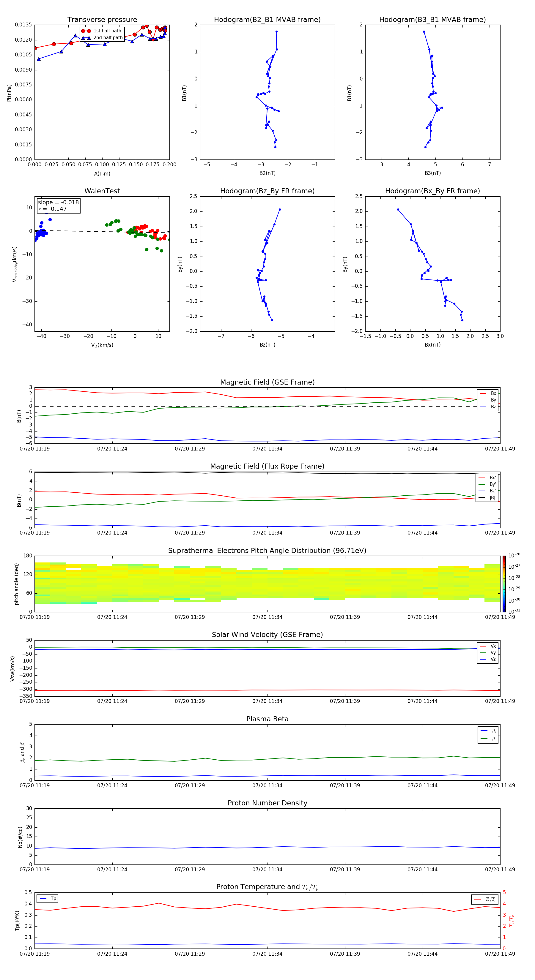Image resolution: width=535 pixels, height=980 pixels.
Task: Select |B| legend entry in Flux Rope plot
Action: click(x=487, y=498)
